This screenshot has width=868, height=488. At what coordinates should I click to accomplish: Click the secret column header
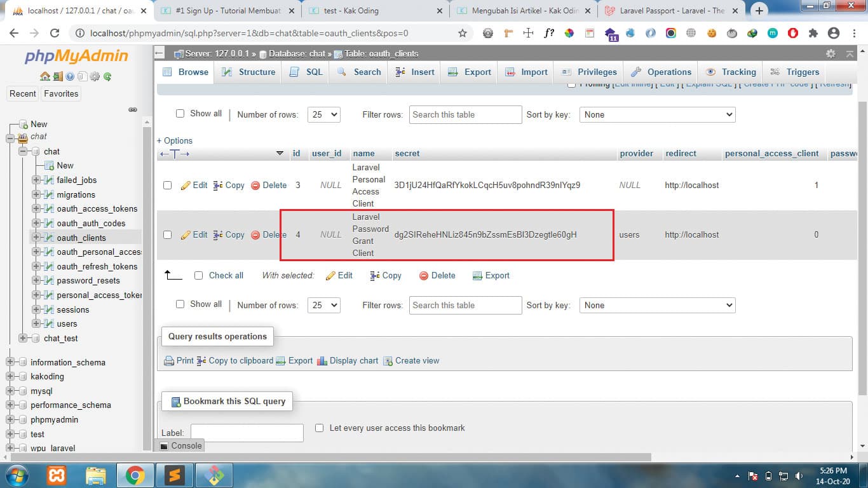point(407,154)
